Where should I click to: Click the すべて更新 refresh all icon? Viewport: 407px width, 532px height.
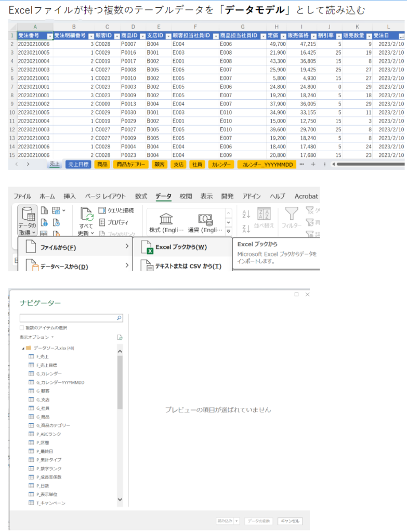pos(87,215)
